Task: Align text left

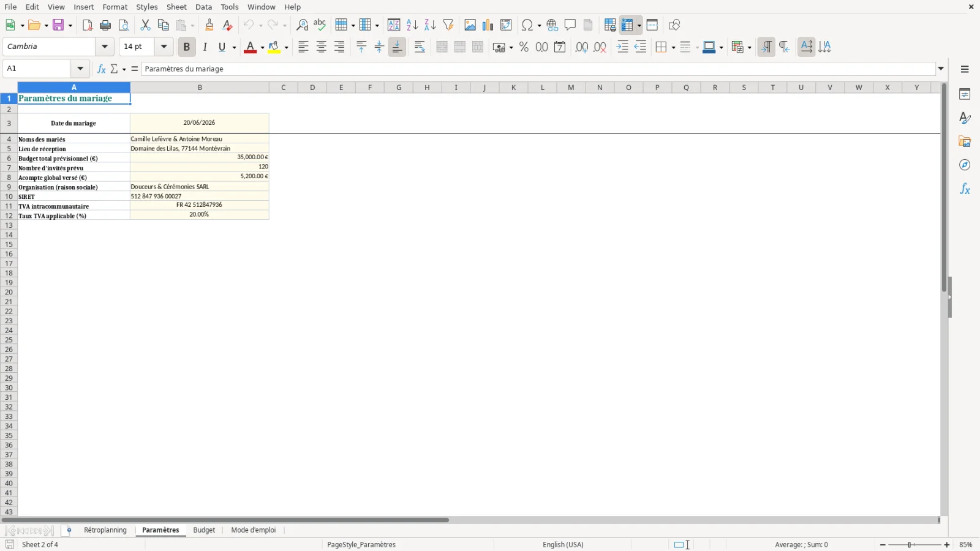Action: (303, 47)
